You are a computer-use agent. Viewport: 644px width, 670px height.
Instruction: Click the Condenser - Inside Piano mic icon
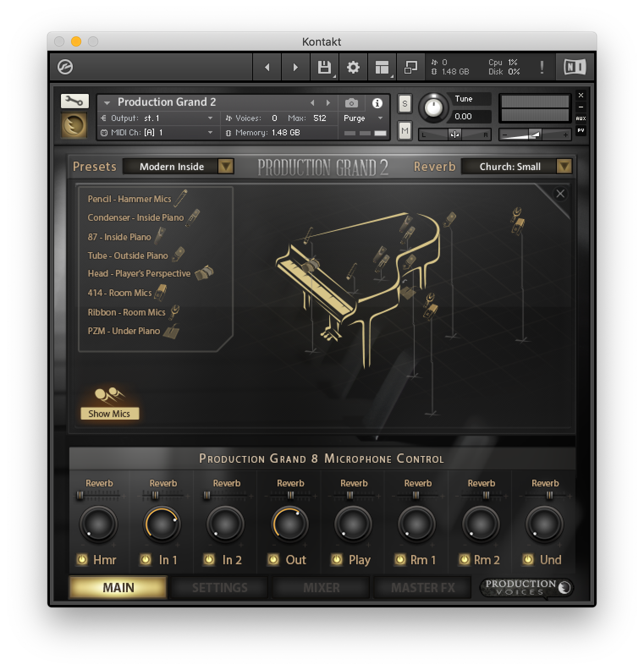(x=193, y=217)
